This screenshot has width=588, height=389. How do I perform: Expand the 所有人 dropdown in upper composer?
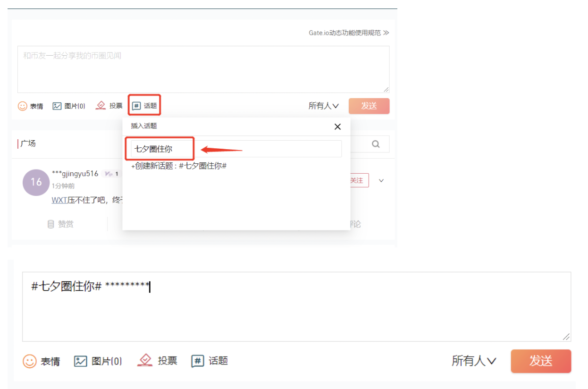pyautogui.click(x=324, y=106)
